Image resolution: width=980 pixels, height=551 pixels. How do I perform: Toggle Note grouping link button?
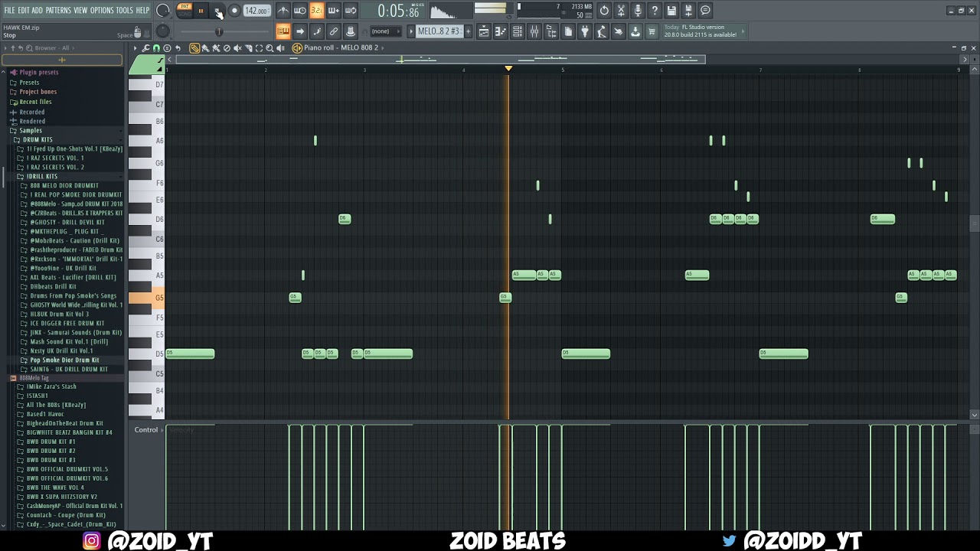tap(333, 31)
